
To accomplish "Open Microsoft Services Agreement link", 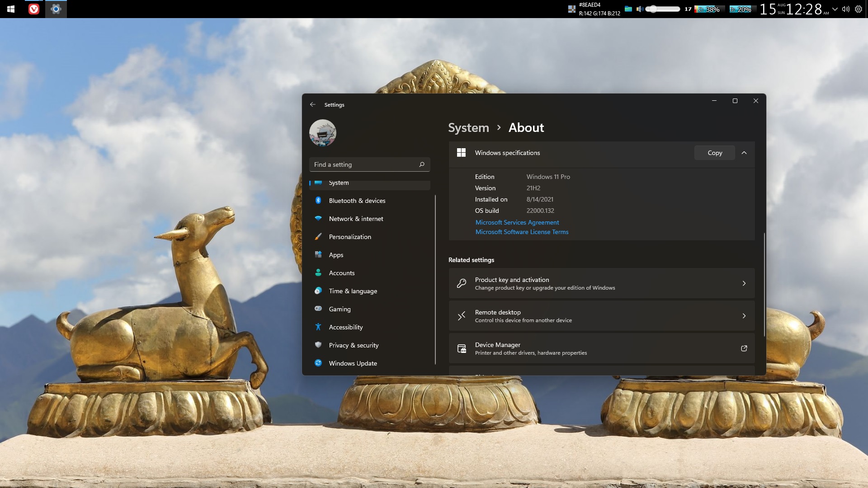I will [x=517, y=222].
